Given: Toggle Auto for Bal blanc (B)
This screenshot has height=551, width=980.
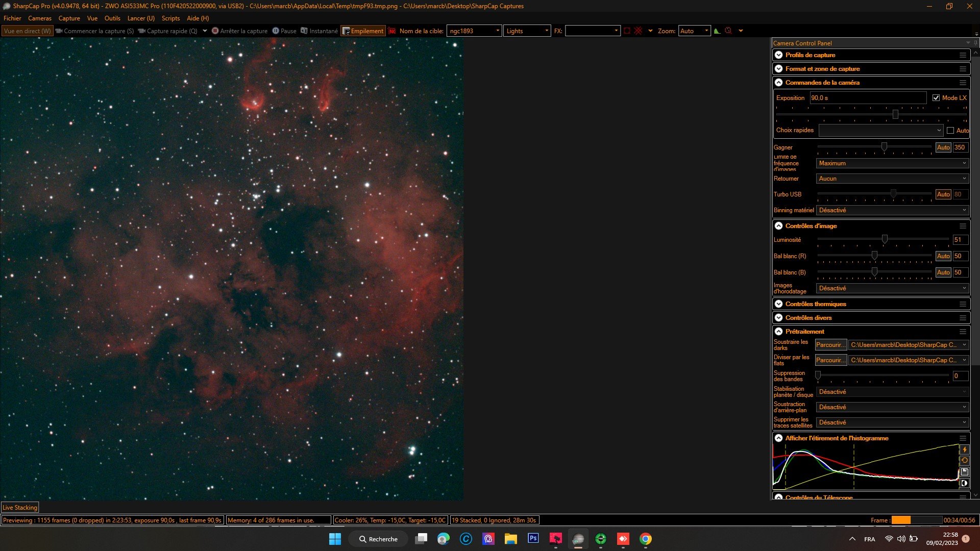Looking at the screenshot, I should (943, 272).
